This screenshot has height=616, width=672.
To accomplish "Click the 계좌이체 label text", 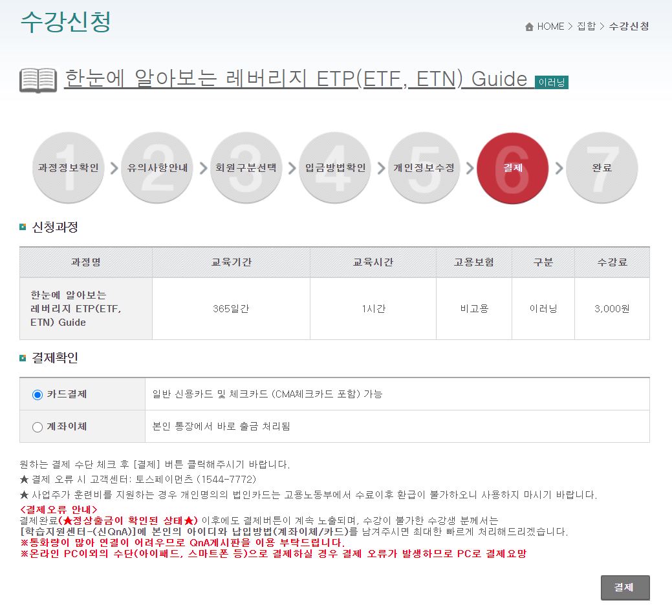I will (67, 426).
